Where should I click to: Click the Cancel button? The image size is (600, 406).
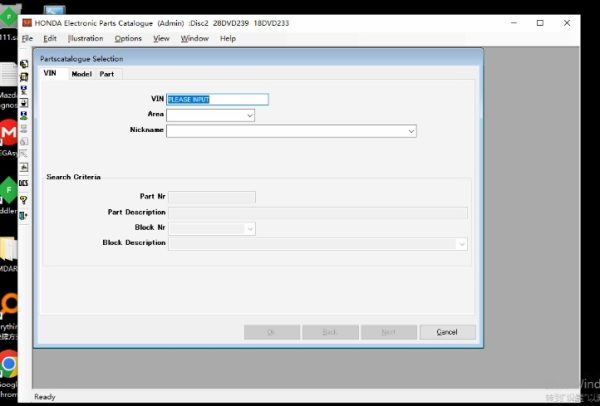447,332
